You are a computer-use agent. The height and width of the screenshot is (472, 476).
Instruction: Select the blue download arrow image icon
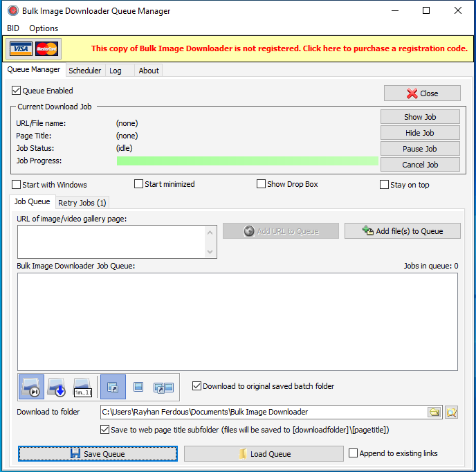tap(57, 387)
